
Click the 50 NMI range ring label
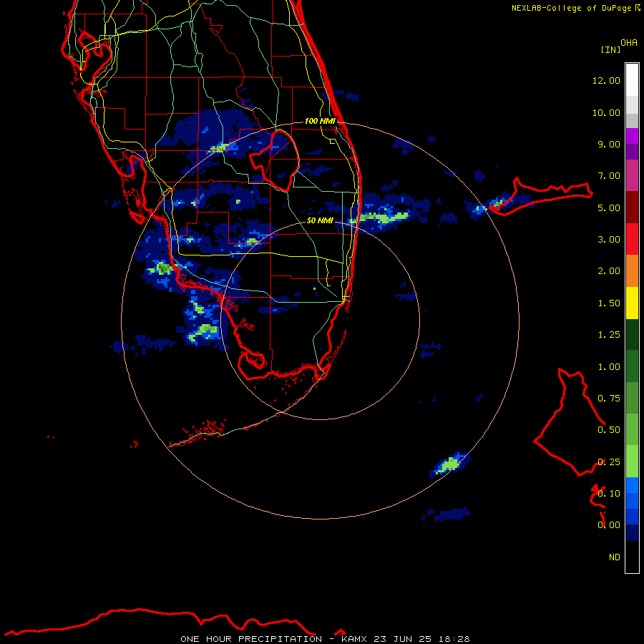(320, 220)
